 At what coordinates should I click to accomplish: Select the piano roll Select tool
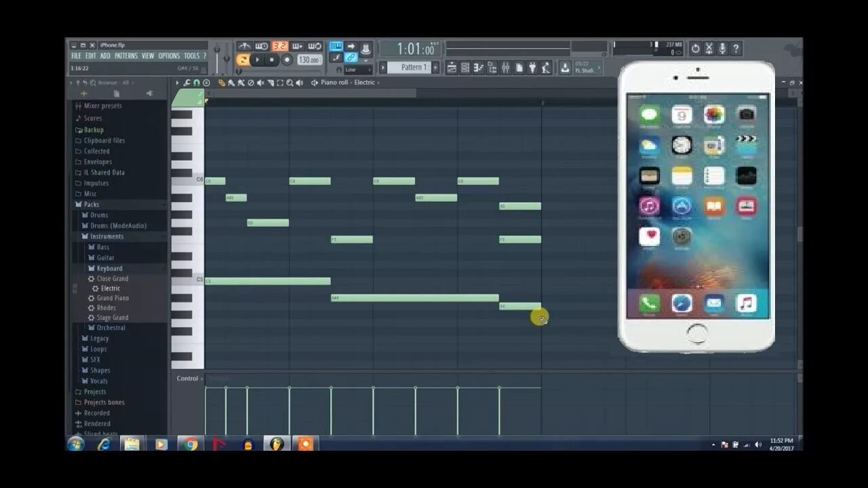[x=280, y=83]
